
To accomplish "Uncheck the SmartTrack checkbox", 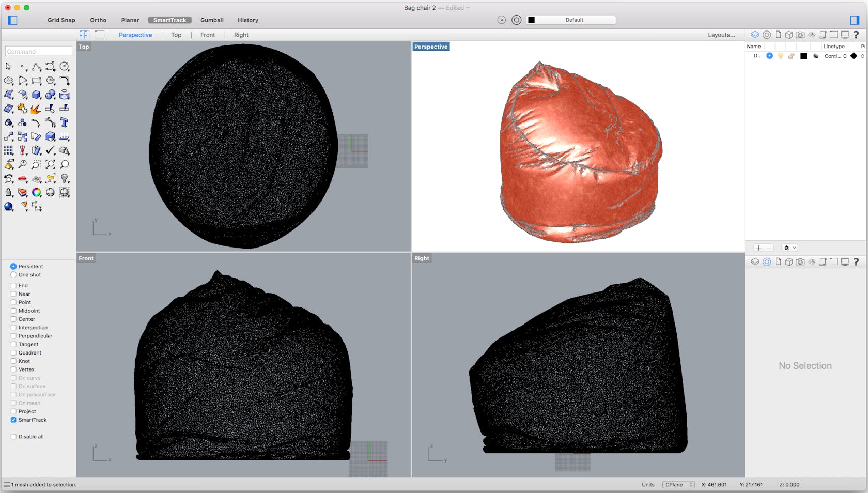I will pyautogui.click(x=13, y=420).
